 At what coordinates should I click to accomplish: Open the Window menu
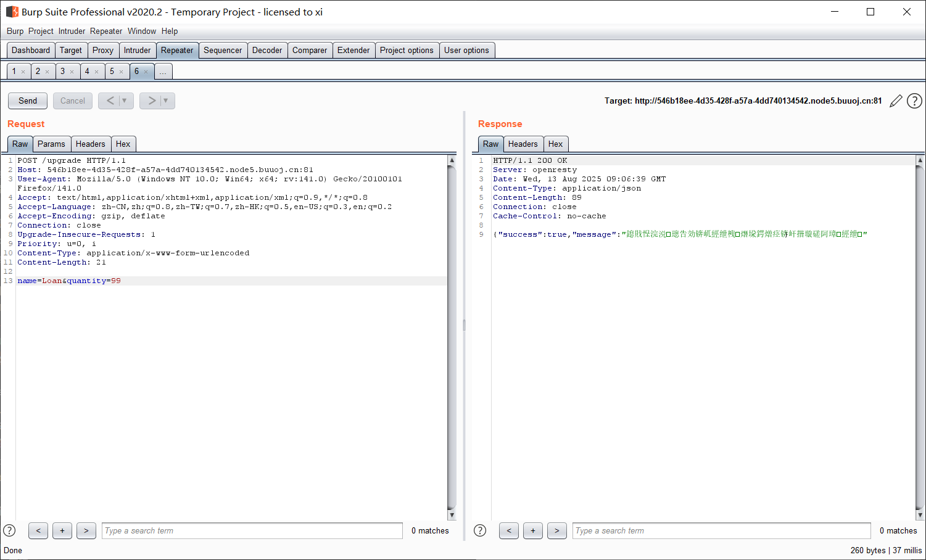[x=142, y=31]
